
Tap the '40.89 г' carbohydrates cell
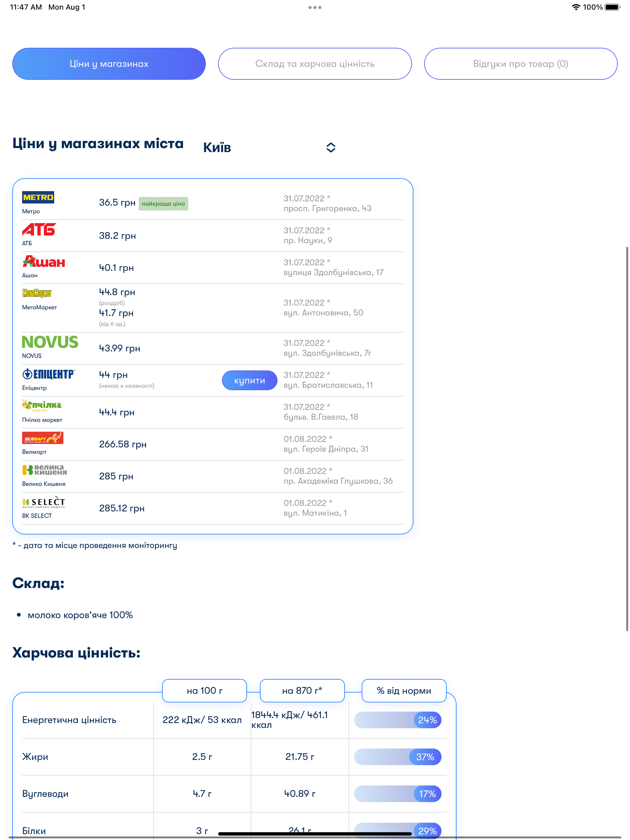point(300,794)
